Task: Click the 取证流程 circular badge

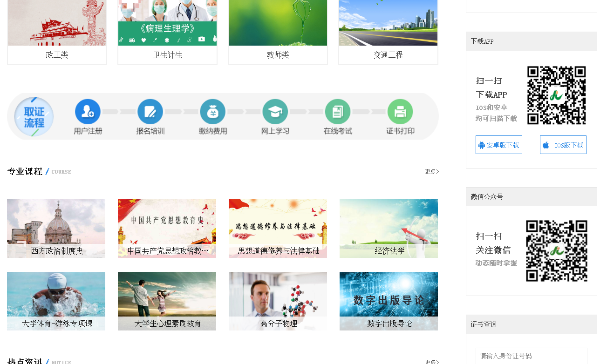Action: point(34,117)
